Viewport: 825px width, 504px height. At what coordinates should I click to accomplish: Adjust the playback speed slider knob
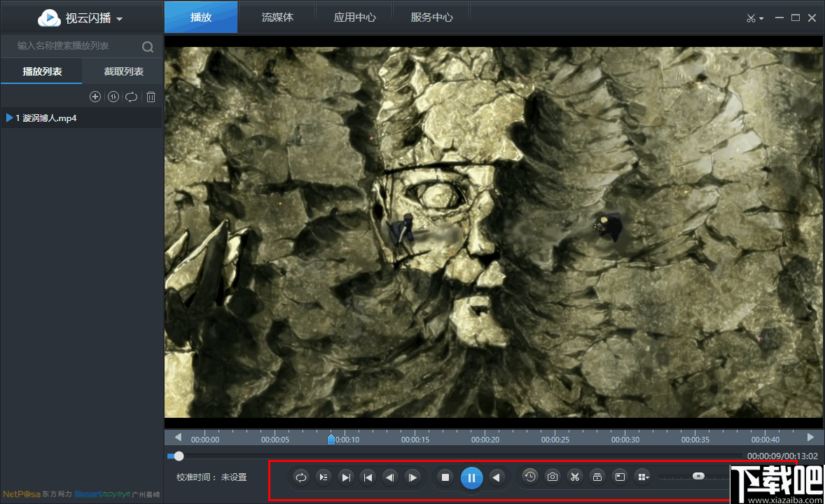pyautogui.click(x=698, y=476)
